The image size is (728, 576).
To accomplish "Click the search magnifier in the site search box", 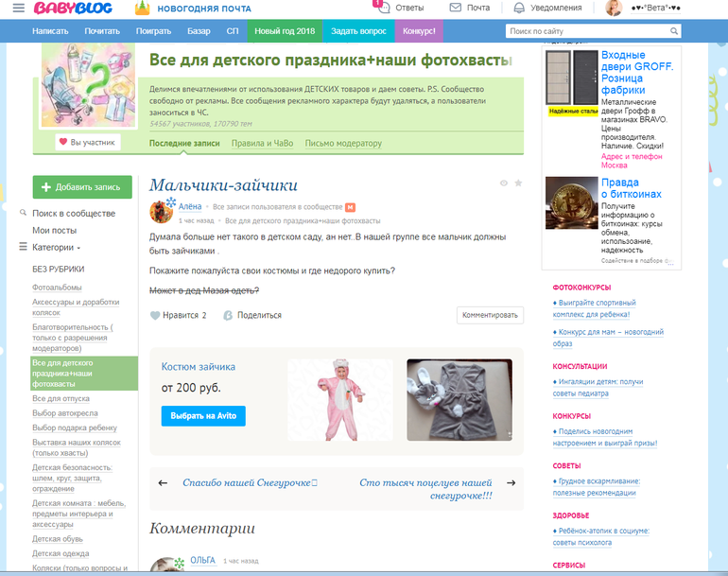I will tap(674, 31).
